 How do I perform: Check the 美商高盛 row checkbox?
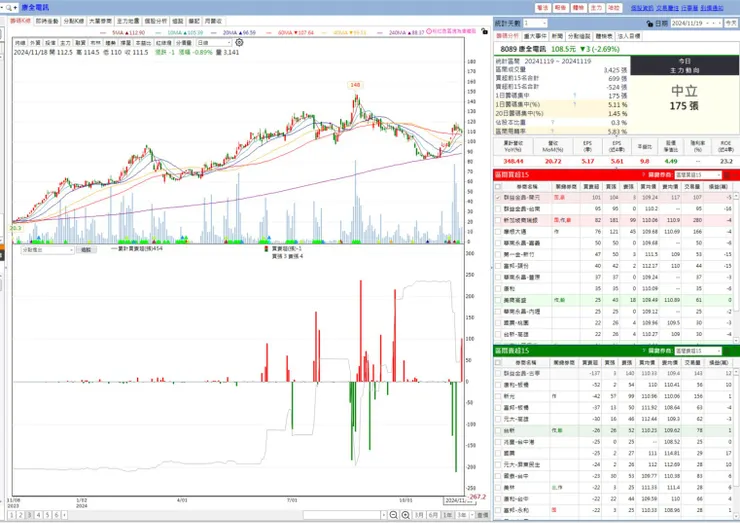click(x=498, y=300)
